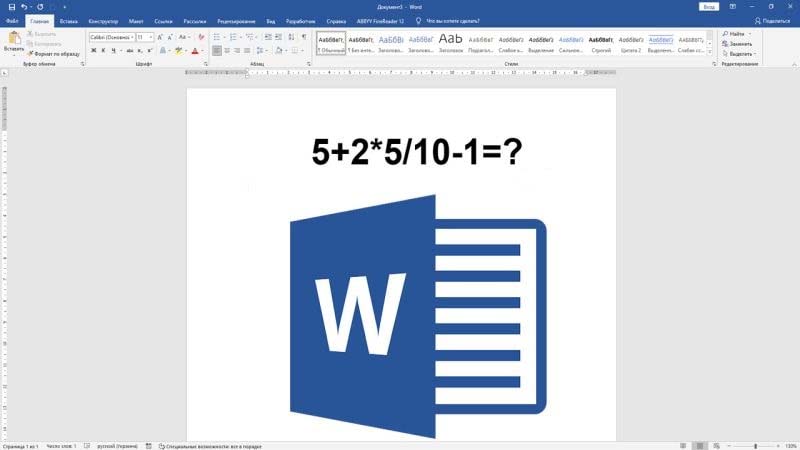
Task: Toggle Italic (К) formatting
Action: [x=104, y=51]
